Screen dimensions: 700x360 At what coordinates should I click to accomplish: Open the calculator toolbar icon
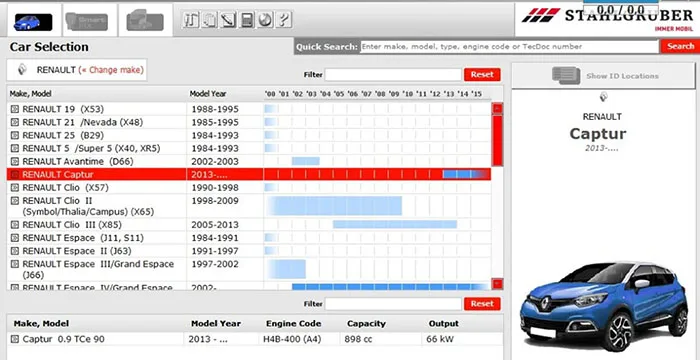[x=246, y=20]
